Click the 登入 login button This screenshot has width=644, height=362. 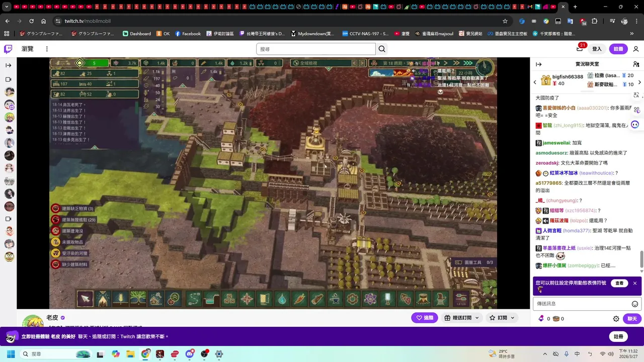pos(597,49)
